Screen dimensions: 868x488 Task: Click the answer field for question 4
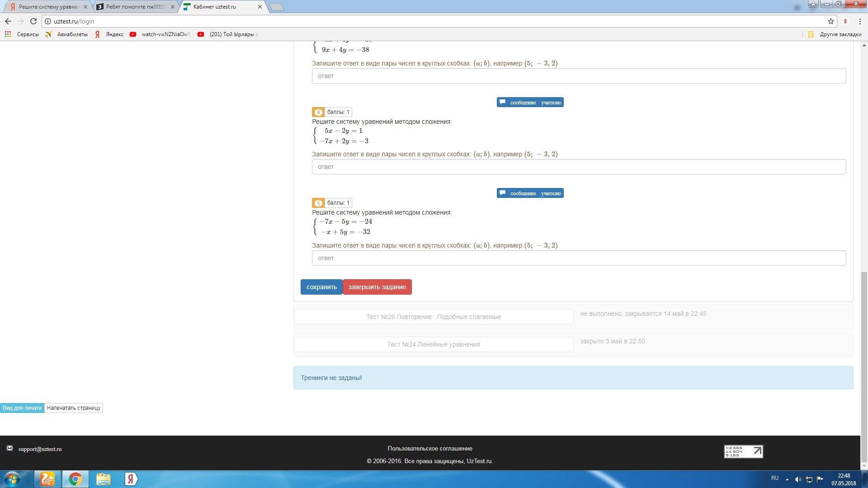(x=578, y=167)
